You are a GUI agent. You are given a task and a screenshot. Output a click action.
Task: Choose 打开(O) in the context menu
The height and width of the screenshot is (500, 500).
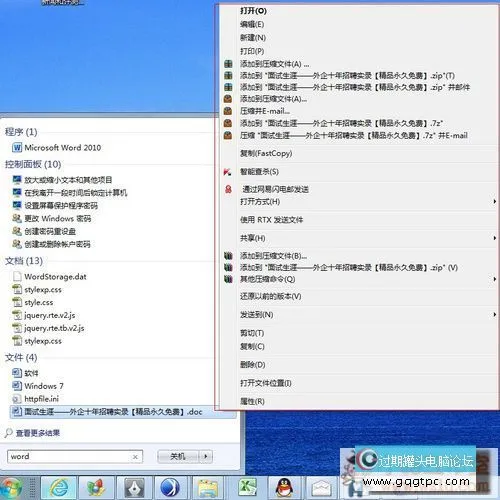tap(253, 11)
